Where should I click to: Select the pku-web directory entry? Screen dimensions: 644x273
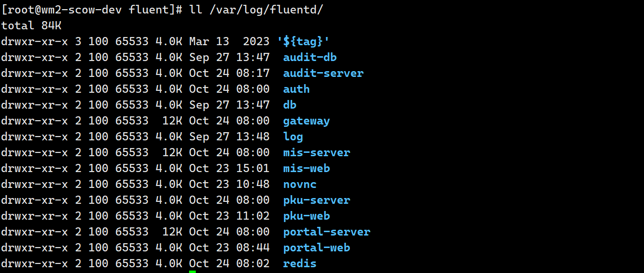click(x=306, y=216)
